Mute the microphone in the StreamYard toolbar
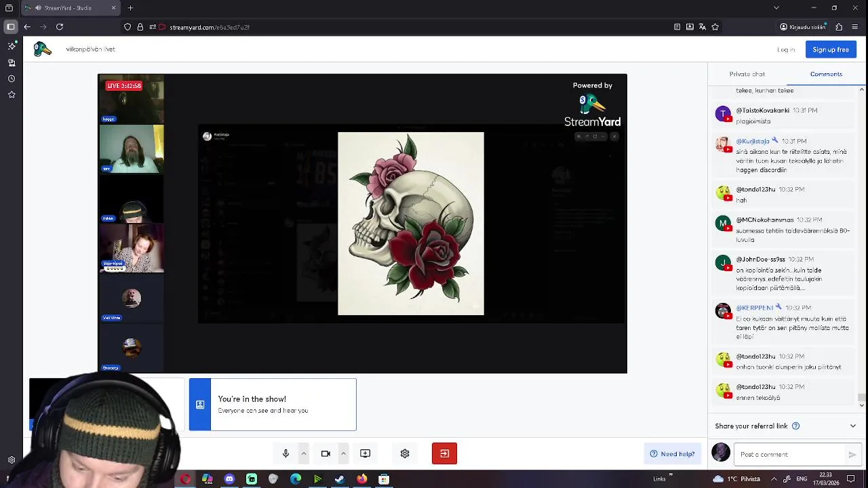Image resolution: width=868 pixels, height=488 pixels. 285,453
